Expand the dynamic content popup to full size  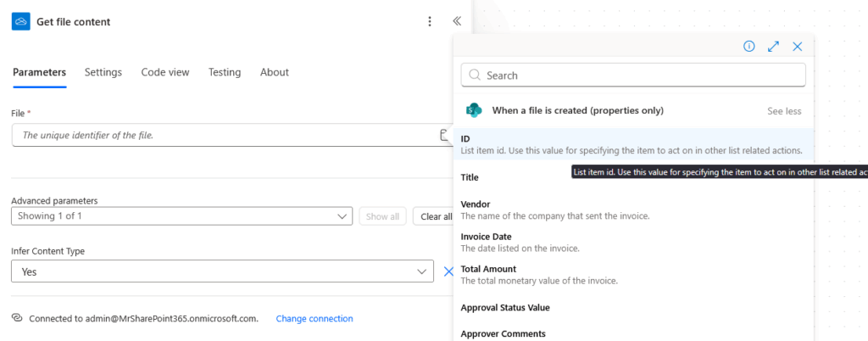click(773, 47)
